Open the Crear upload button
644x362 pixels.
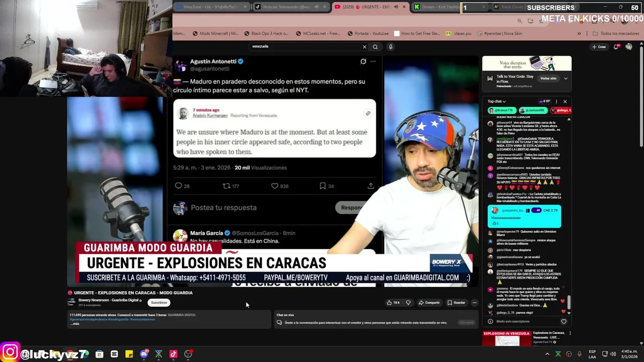click(599, 47)
